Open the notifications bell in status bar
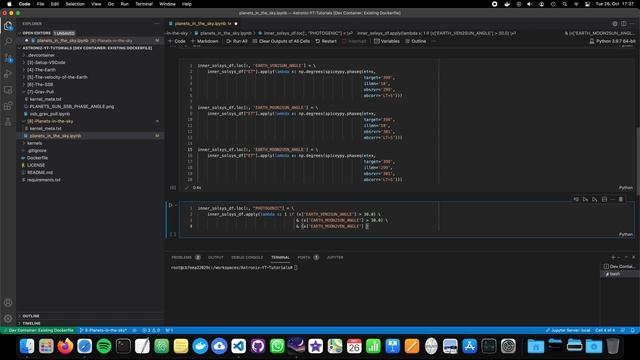Viewport: 640px width, 360px height. 633,330
